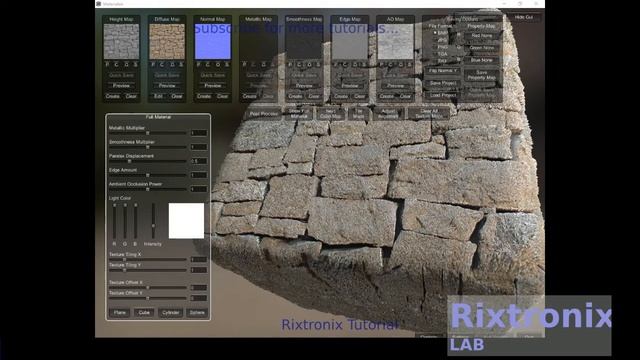Click Tile Maps button
Viewport: 640px width, 360px height.
click(x=358, y=114)
